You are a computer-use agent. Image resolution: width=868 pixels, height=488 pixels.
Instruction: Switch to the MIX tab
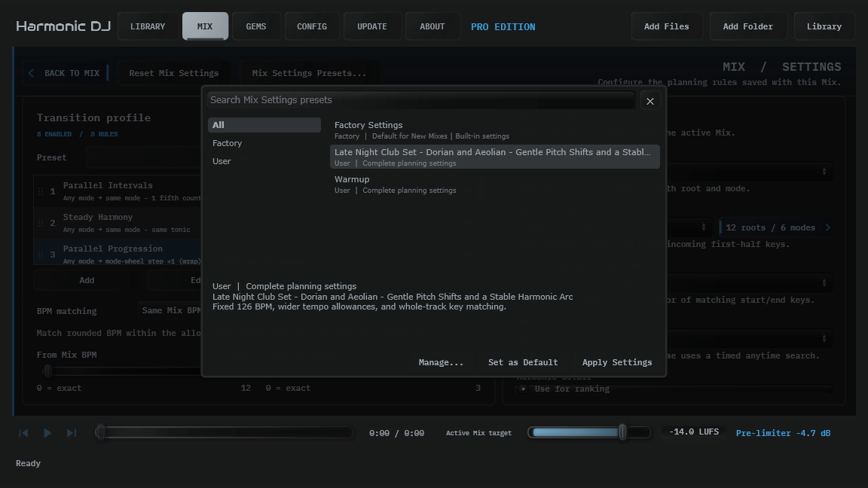click(205, 26)
